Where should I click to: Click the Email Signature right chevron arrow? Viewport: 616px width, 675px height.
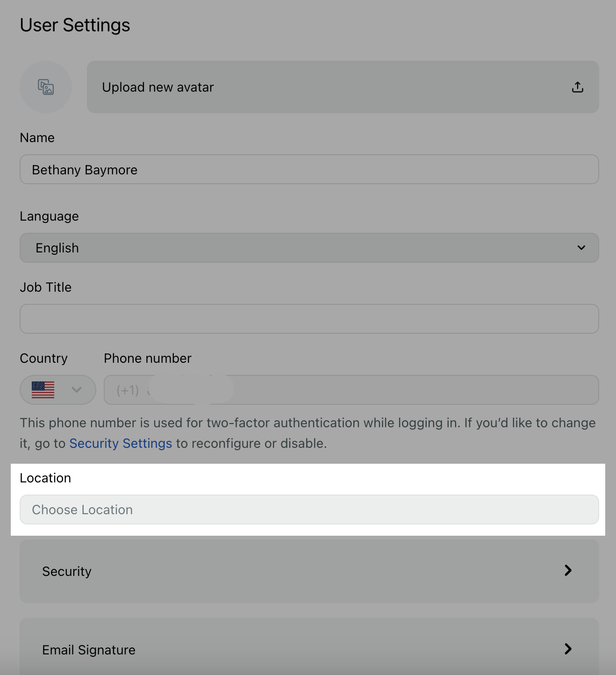tap(568, 649)
